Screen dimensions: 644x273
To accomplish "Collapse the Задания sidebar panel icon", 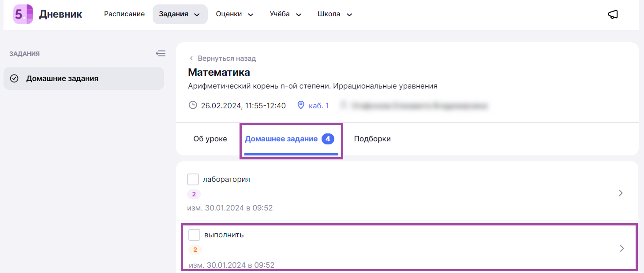I will 161,54.
